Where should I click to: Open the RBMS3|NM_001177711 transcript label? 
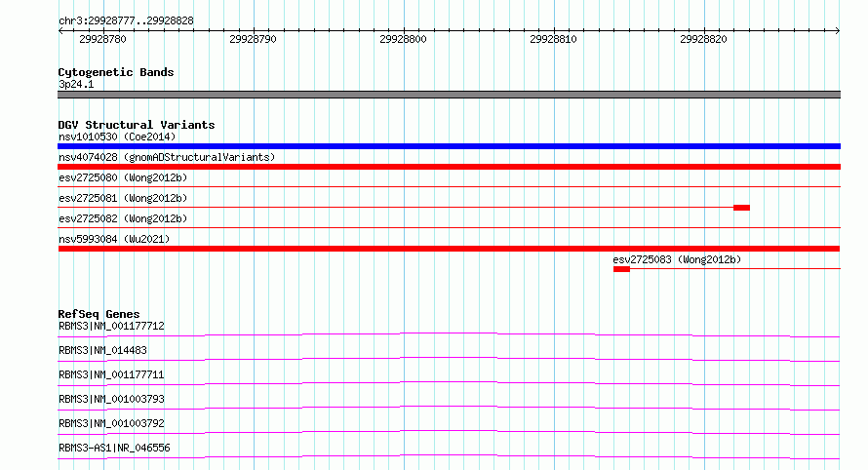(x=112, y=374)
